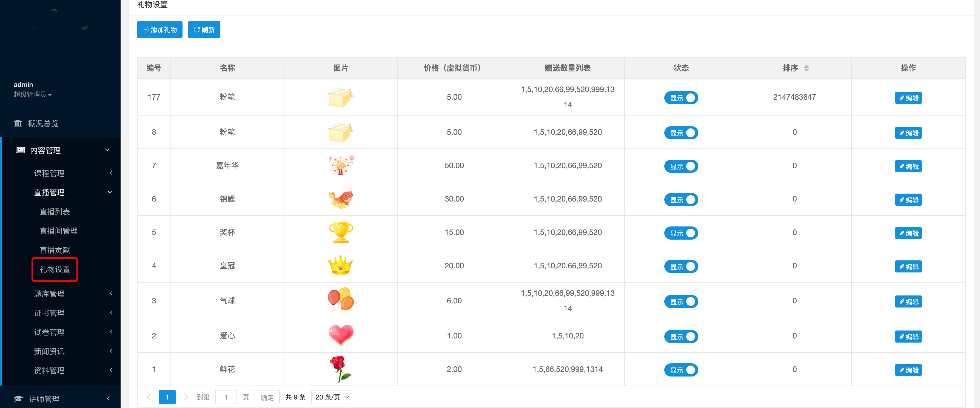Edit gift 177 粉笔
Screen dimensions: 980x408
[908, 98]
